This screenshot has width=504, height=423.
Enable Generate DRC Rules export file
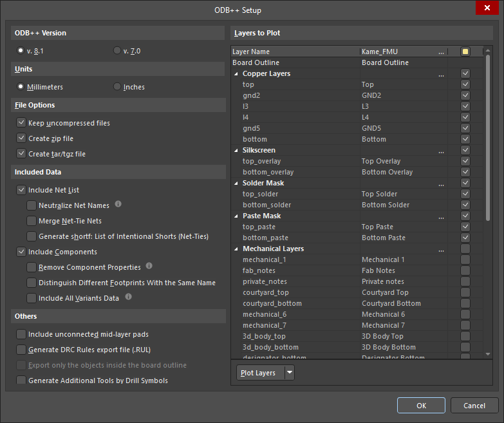(21, 350)
